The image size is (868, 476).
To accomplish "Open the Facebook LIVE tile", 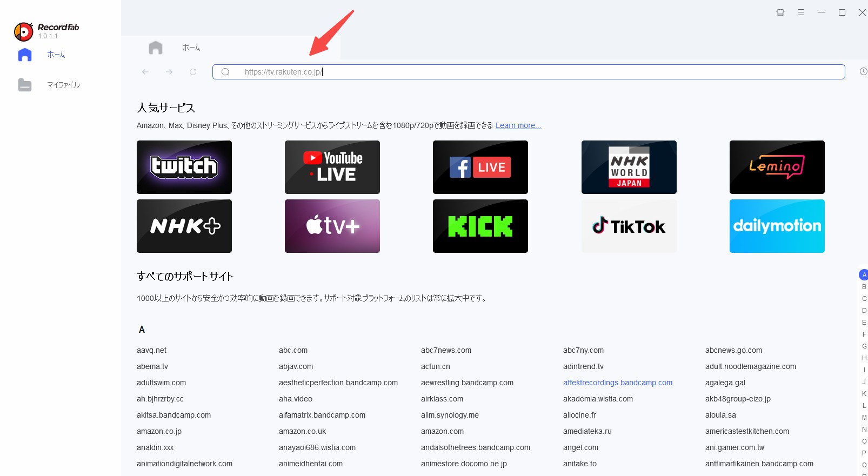I will pyautogui.click(x=480, y=167).
